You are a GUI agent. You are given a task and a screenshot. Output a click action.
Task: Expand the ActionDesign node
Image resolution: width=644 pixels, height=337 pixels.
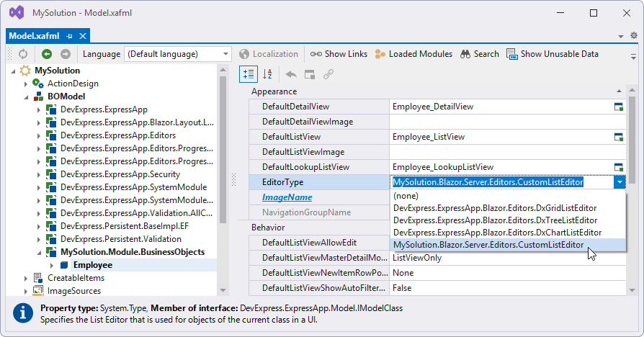26,84
